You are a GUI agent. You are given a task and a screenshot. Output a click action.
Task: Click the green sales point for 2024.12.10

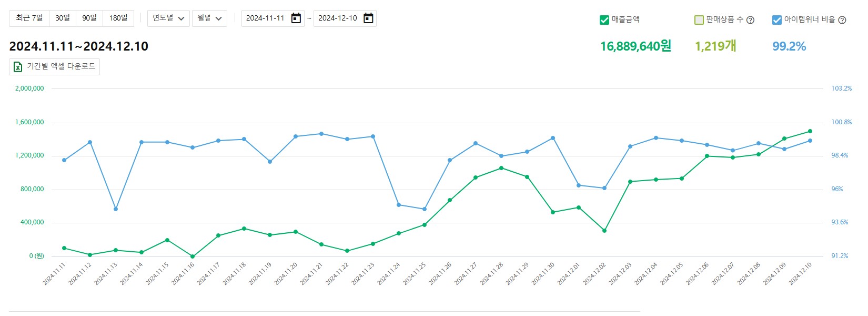pos(810,131)
